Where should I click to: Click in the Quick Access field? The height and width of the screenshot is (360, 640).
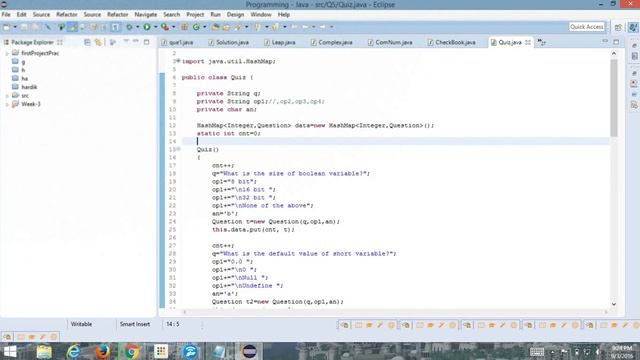tap(587, 27)
